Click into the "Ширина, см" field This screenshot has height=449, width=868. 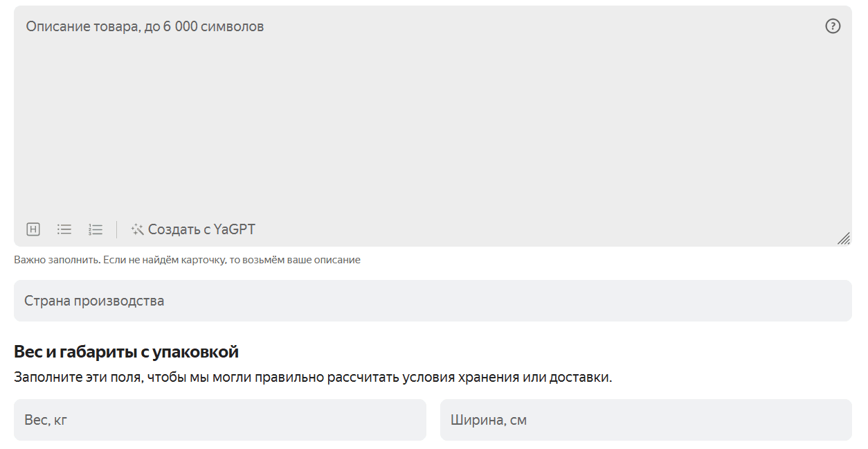pyautogui.click(x=646, y=420)
